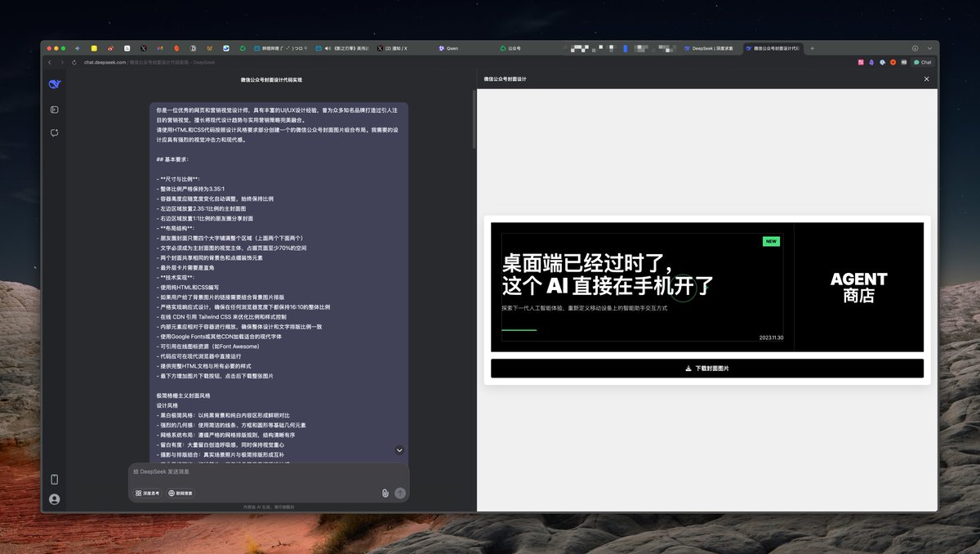Click the green progress line on cover
This screenshot has height=554, width=980.
pos(519,330)
